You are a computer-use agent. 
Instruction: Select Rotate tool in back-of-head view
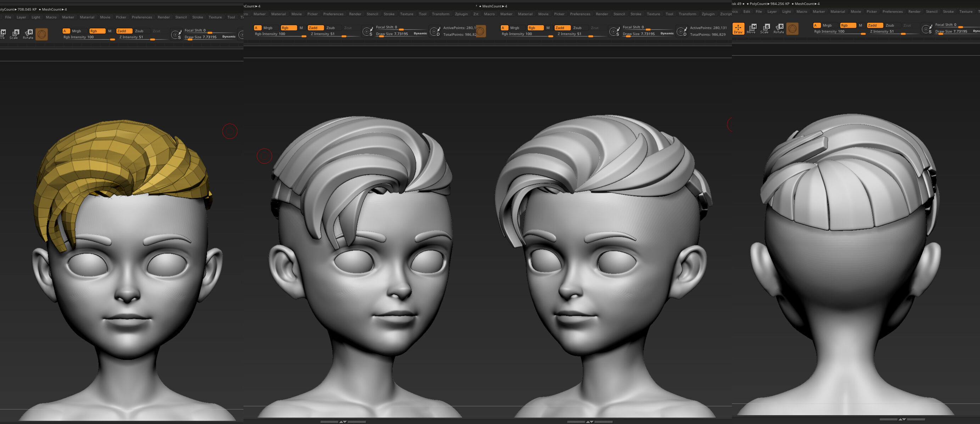(x=779, y=29)
